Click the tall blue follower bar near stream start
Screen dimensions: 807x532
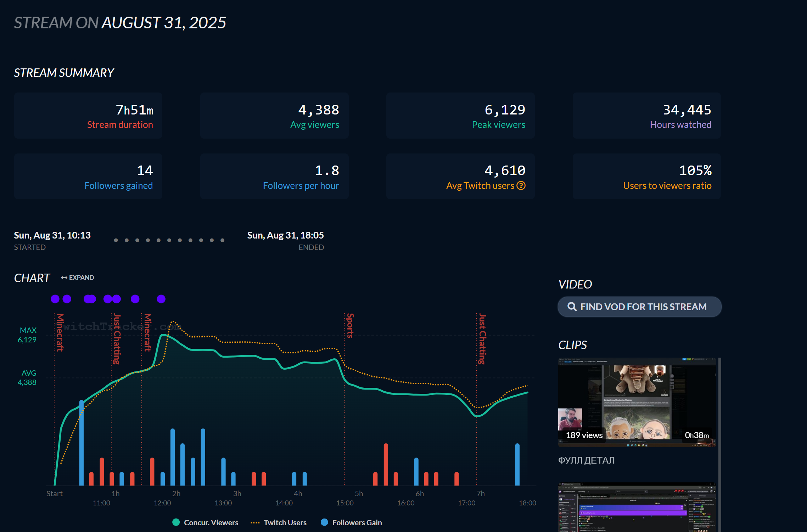pos(82,443)
